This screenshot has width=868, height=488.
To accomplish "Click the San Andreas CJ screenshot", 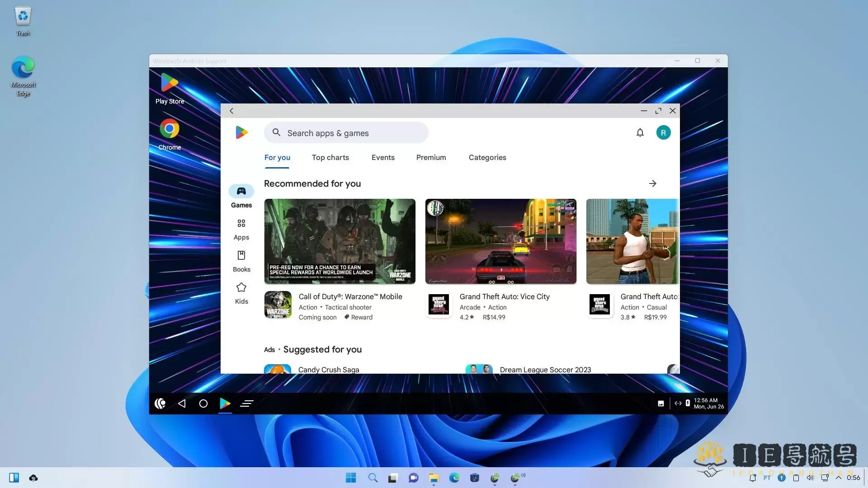I will pyautogui.click(x=632, y=241).
